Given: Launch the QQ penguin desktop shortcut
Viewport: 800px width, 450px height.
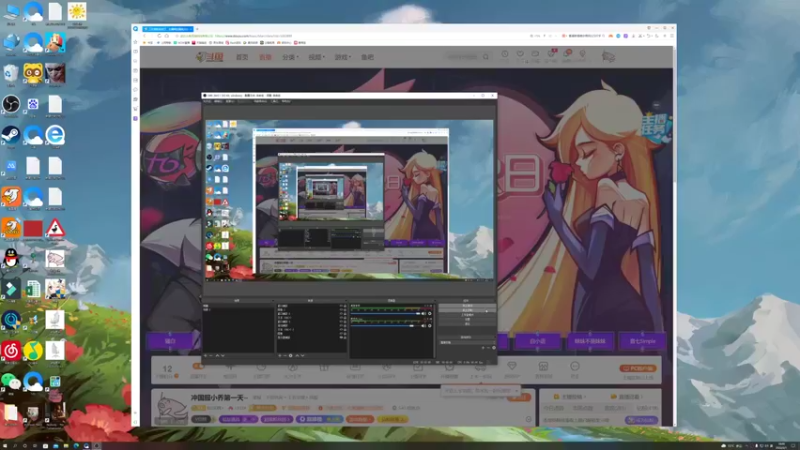Looking at the screenshot, I should point(11,258).
